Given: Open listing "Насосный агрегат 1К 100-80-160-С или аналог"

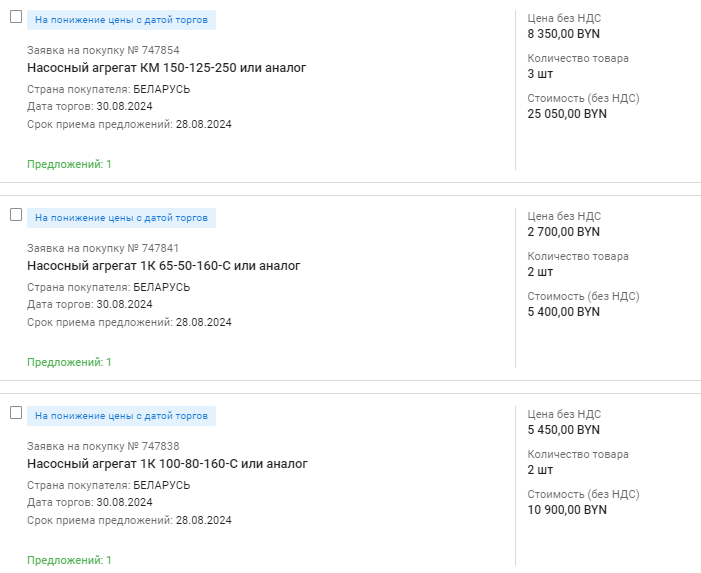Looking at the screenshot, I should (167, 464).
